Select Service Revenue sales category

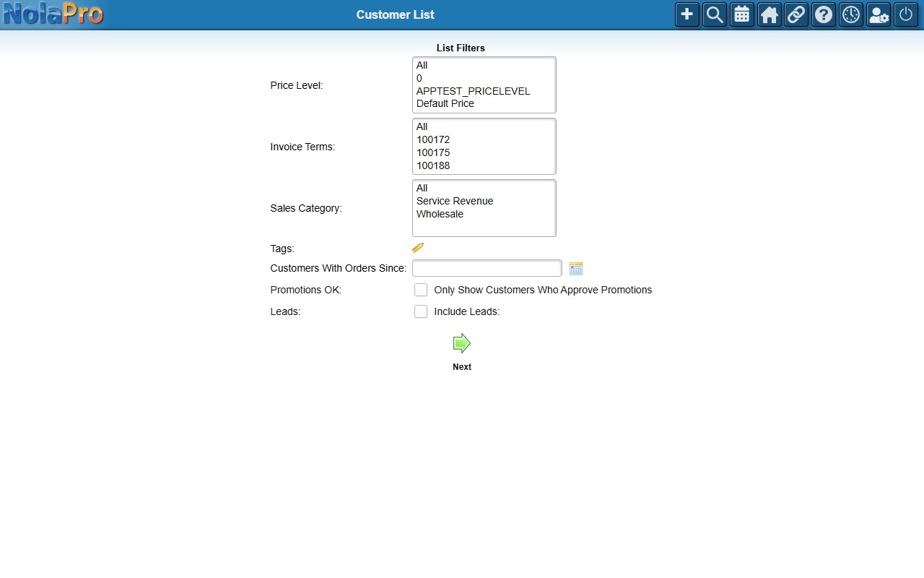pyautogui.click(x=484, y=201)
